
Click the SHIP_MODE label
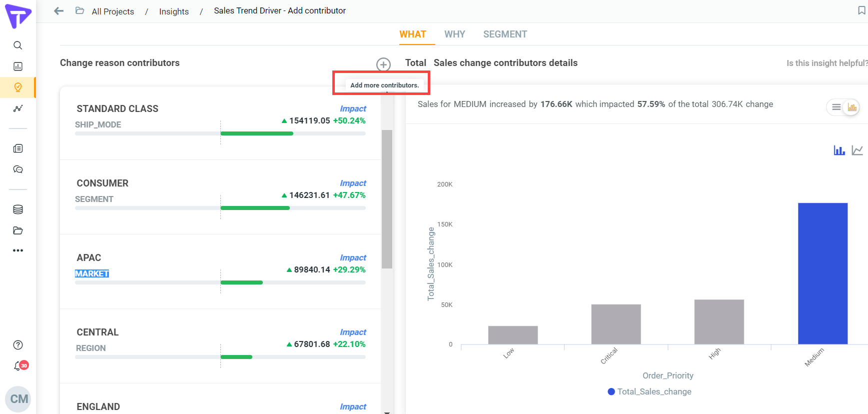[x=98, y=124]
